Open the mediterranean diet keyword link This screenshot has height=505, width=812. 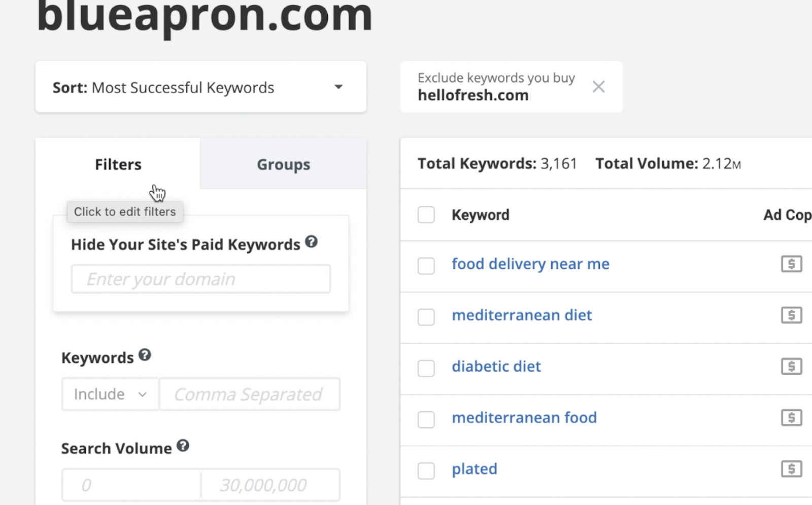(x=522, y=315)
